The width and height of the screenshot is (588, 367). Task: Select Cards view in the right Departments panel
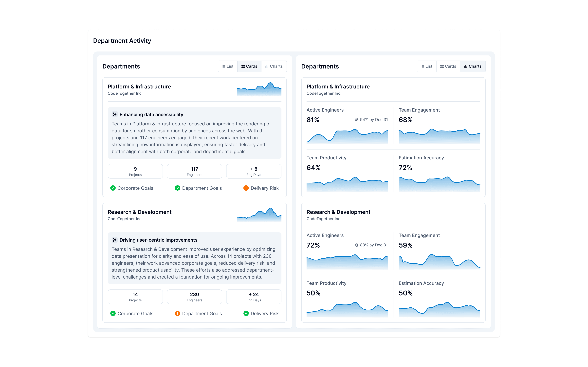(448, 66)
